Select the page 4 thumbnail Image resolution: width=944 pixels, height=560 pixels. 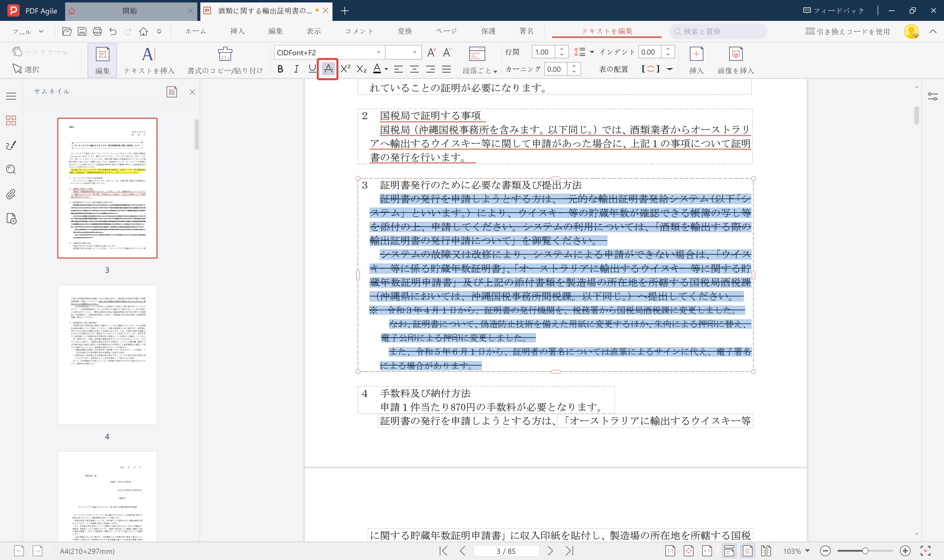click(x=108, y=355)
